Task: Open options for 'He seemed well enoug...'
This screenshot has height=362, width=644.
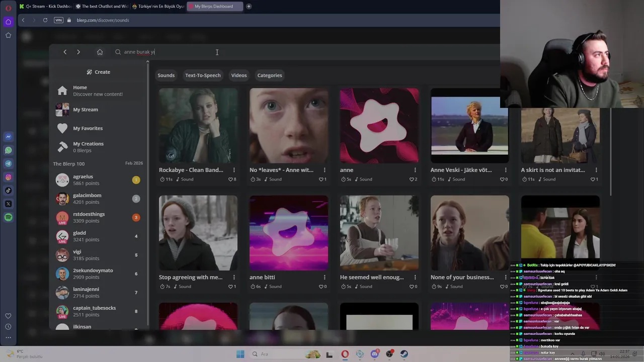Action: pos(415,277)
